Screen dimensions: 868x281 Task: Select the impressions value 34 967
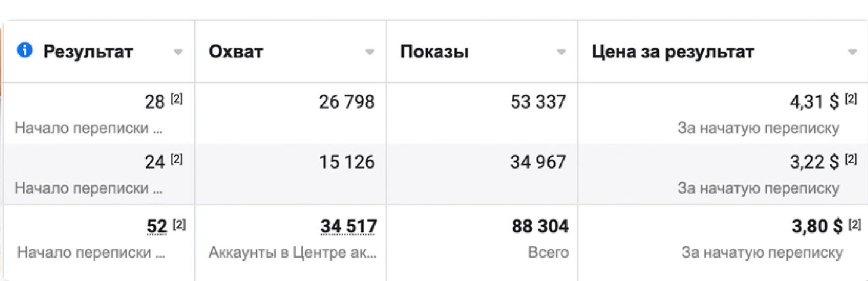click(x=538, y=162)
